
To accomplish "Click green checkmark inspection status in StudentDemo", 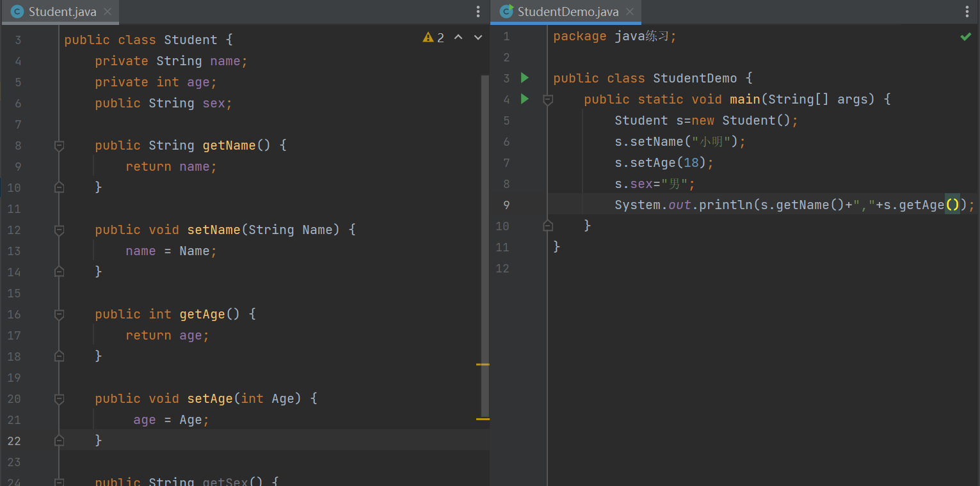I will (x=965, y=37).
